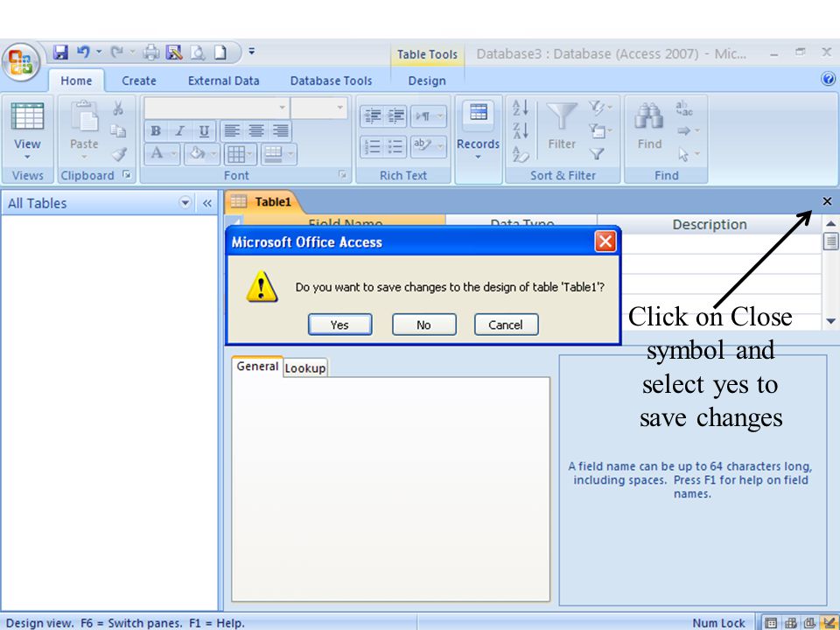Open Microsoft Office Access Help
This screenshot has width=840, height=630.
point(828,80)
